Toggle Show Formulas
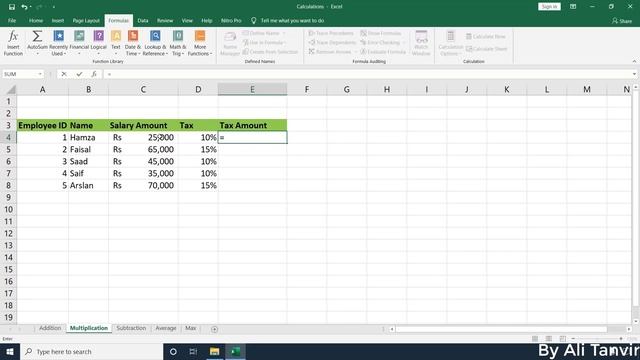Viewport: 640px width, 360px height. click(381, 33)
